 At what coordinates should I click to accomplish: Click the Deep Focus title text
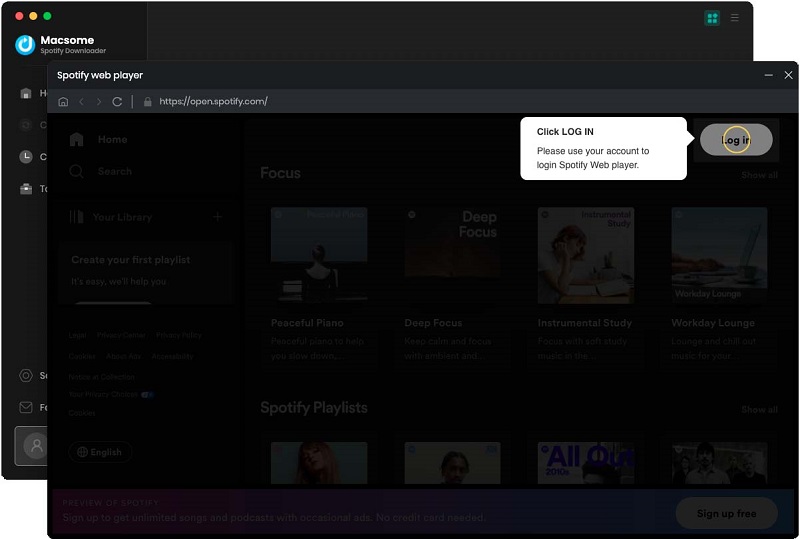click(x=433, y=323)
